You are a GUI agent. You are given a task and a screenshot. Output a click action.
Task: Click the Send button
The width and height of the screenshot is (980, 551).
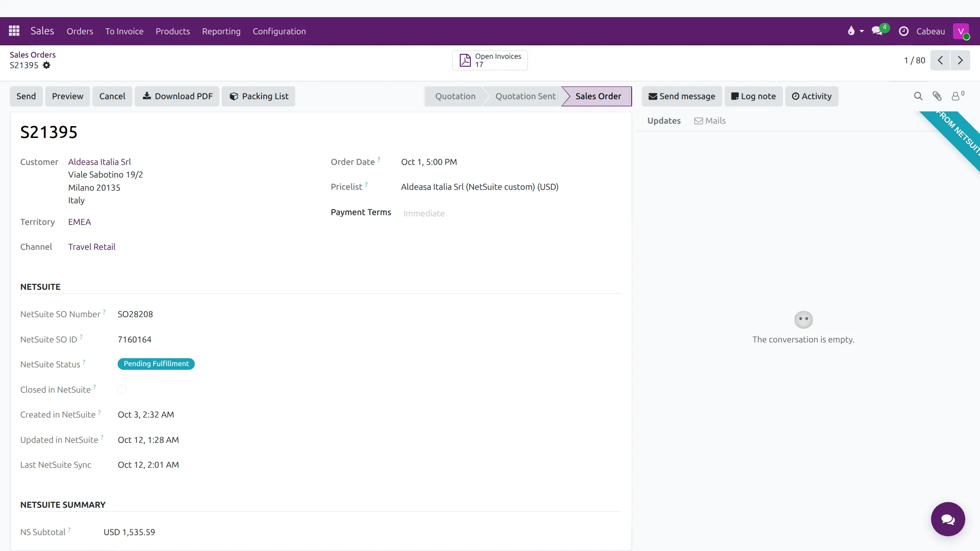point(26,96)
